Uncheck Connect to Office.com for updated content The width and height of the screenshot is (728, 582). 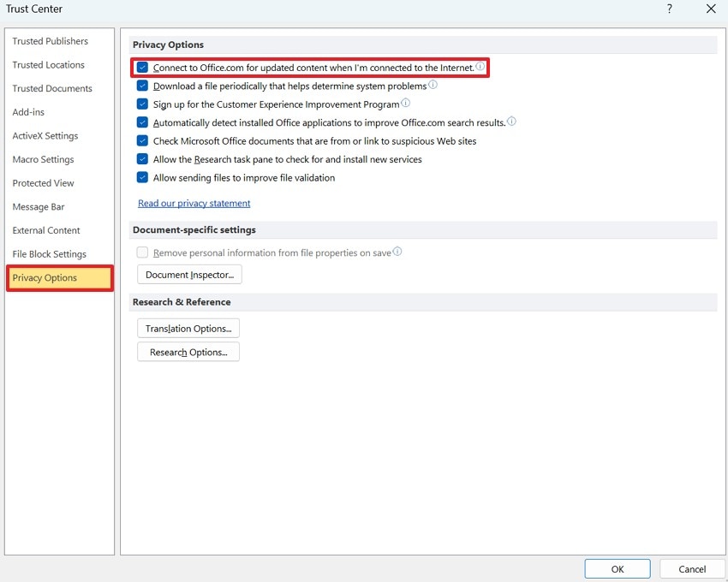(142, 67)
